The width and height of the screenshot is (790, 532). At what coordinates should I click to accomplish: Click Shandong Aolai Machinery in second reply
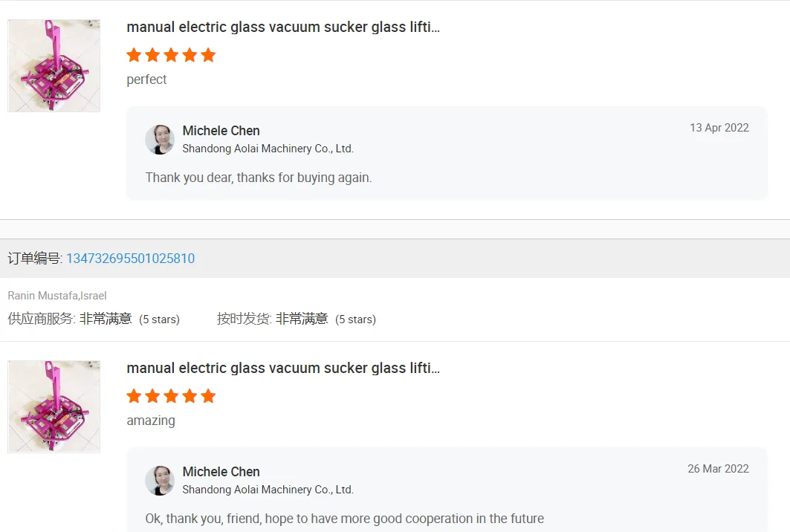(268, 490)
